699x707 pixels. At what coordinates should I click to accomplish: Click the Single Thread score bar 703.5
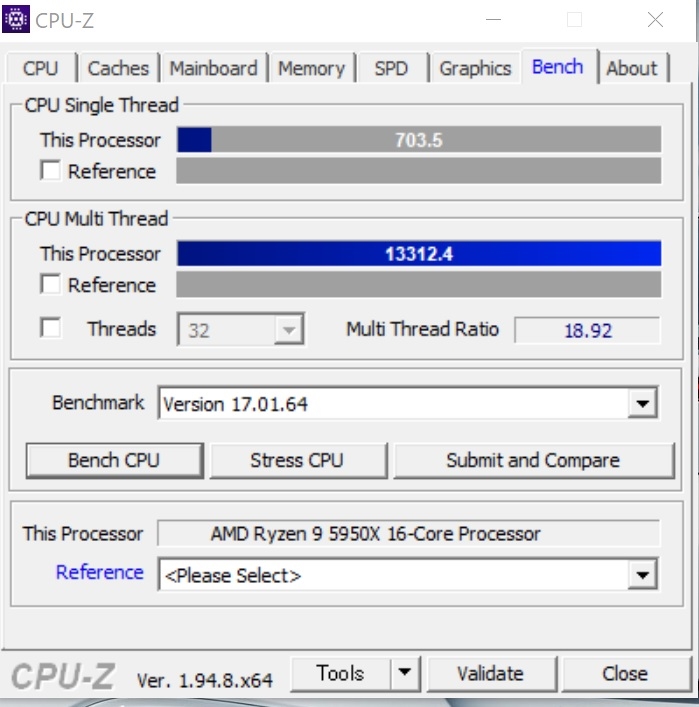pos(419,140)
